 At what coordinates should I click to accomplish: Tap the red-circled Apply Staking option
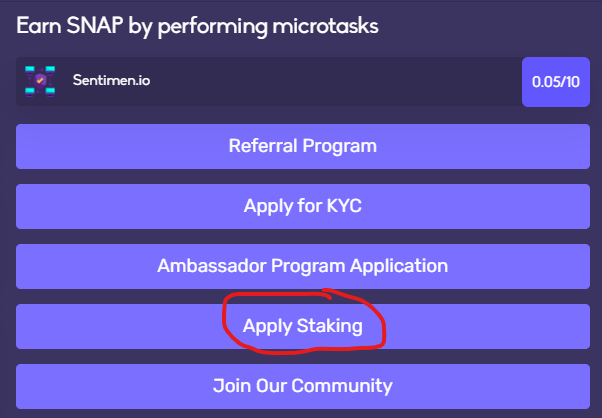(302, 326)
